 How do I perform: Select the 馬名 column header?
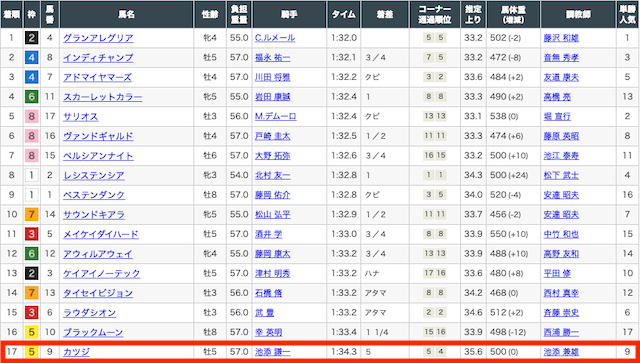127,14
